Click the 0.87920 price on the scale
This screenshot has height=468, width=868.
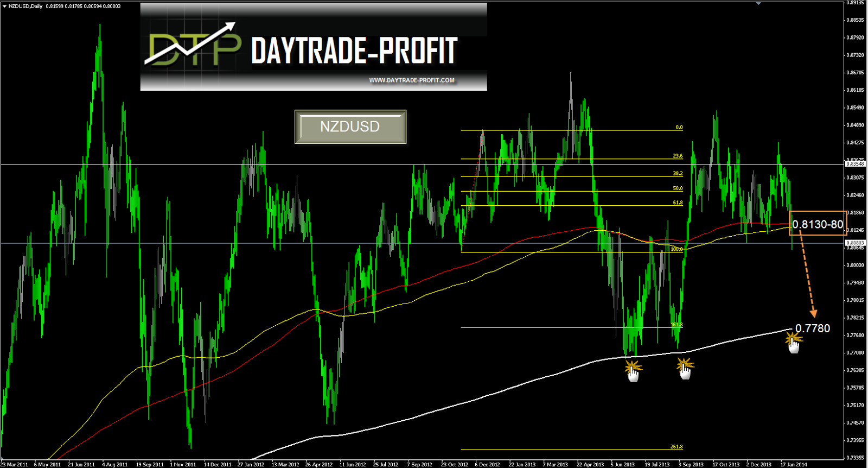click(856, 37)
